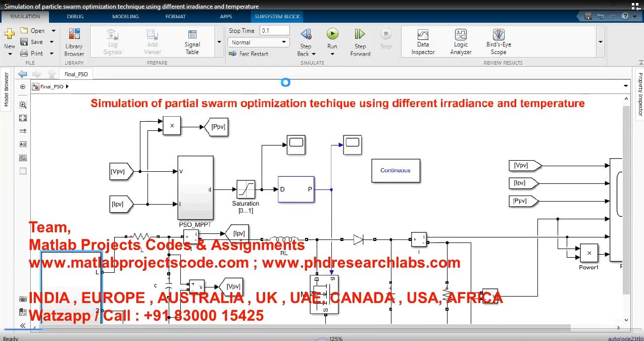This screenshot has width=644, height=341.
Task: Navigate back with the blue left arrow
Action: coord(22,74)
